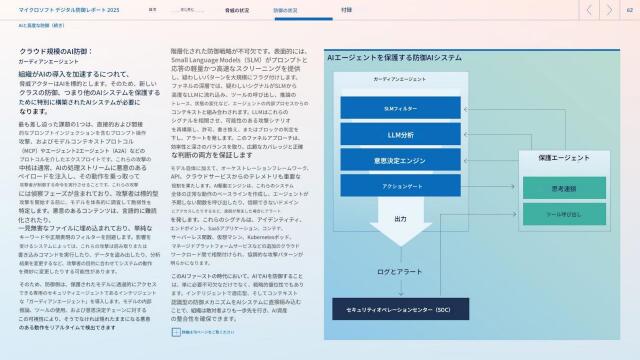
Task: Click the マイクロソフト デジタル防衛レポート 2025 title
Action: pos(69,10)
